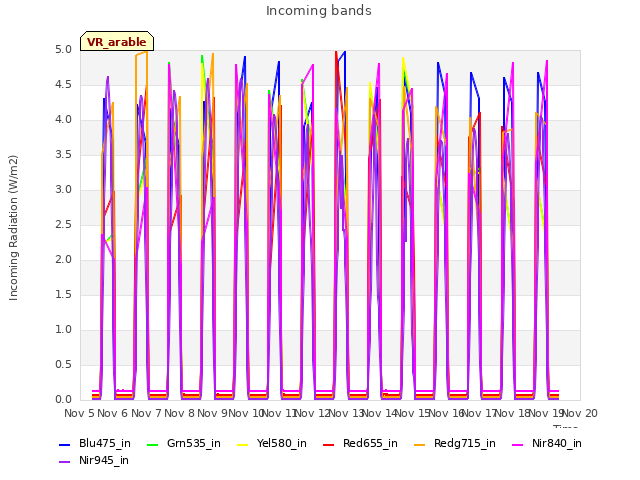Click the Nov 7 x-axis tick label

pyautogui.click(x=146, y=413)
